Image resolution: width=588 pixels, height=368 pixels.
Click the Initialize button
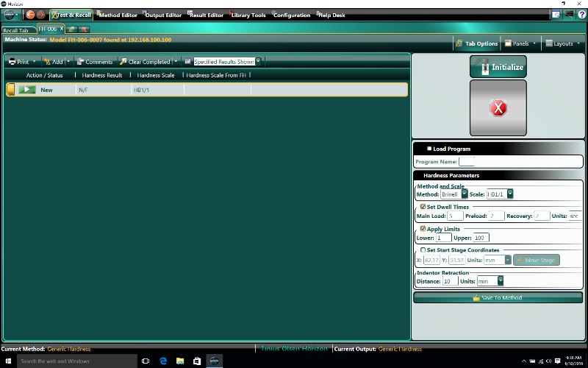point(498,67)
